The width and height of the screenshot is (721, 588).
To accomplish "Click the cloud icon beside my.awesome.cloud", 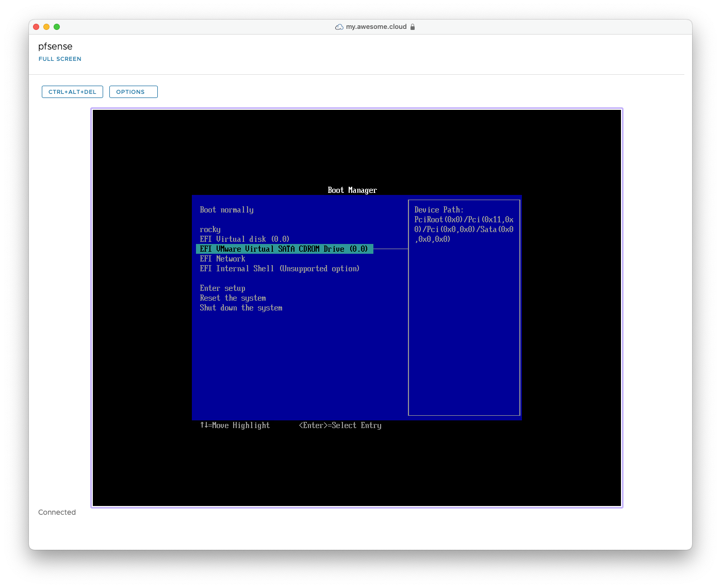I will tap(339, 27).
